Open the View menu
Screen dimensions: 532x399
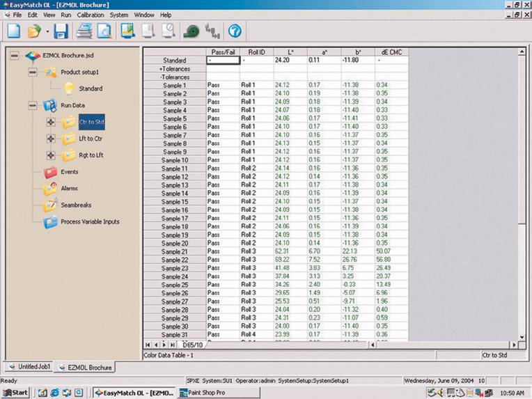click(x=49, y=15)
